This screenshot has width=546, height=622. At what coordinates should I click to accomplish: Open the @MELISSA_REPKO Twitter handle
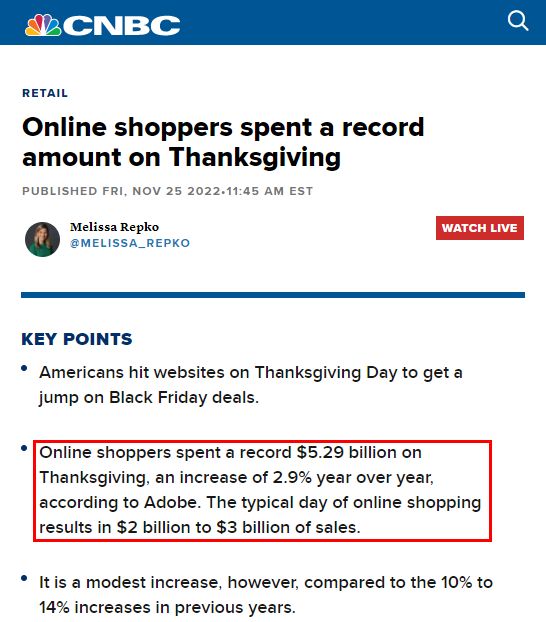(130, 243)
